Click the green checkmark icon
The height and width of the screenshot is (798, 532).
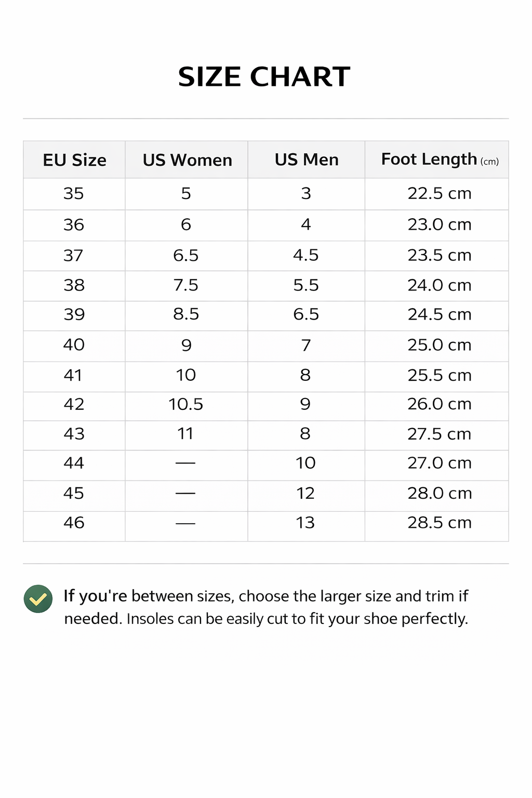[x=38, y=598]
